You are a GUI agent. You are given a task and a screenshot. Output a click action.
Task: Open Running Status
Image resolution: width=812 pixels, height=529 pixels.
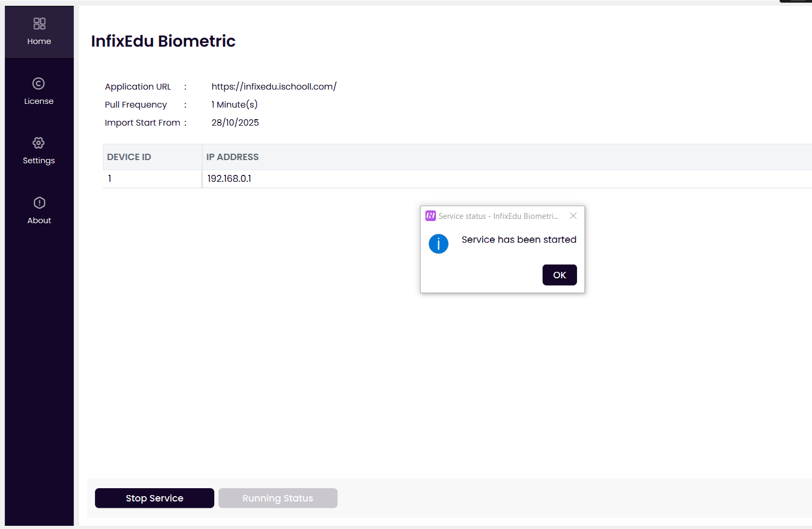click(277, 498)
